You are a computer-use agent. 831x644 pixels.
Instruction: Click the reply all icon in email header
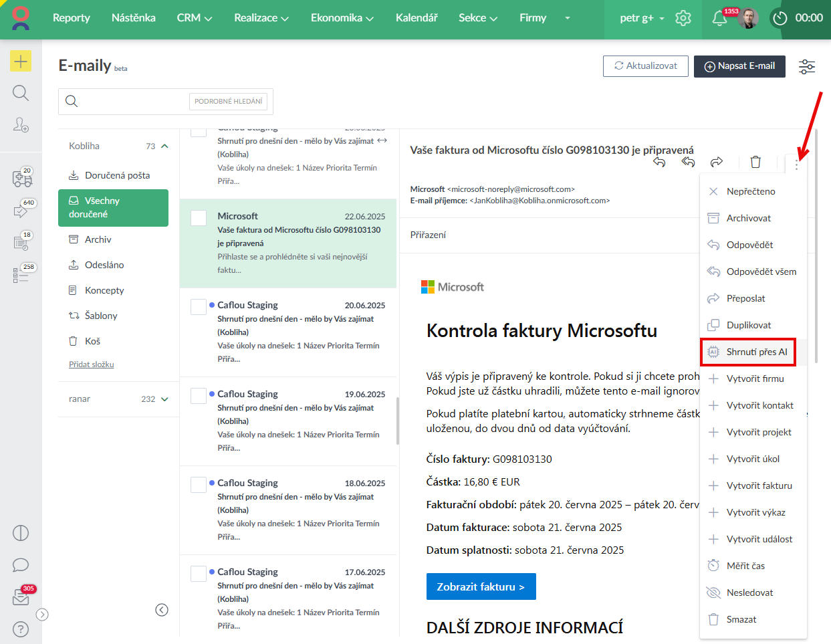coord(688,162)
